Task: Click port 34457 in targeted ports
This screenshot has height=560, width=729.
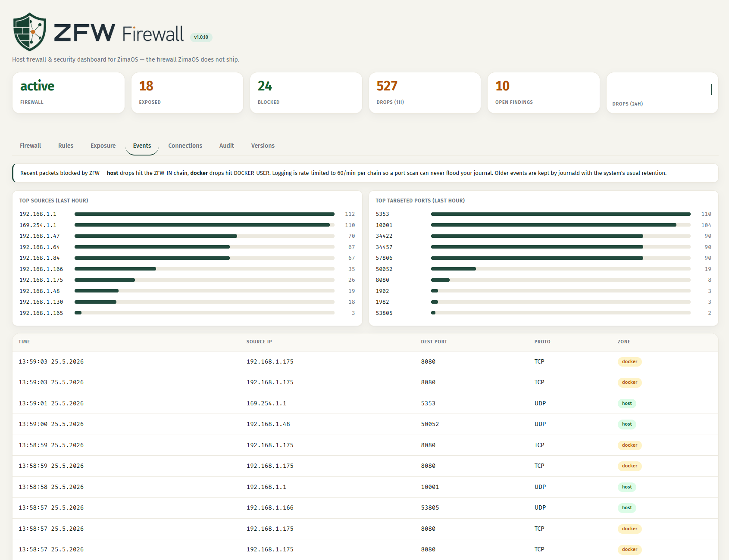Action: click(x=544, y=247)
